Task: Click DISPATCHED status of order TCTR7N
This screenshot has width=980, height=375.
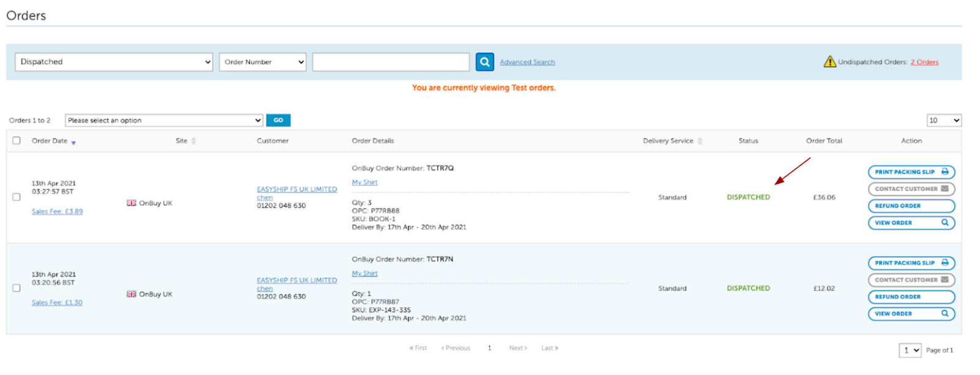Action: [x=748, y=288]
